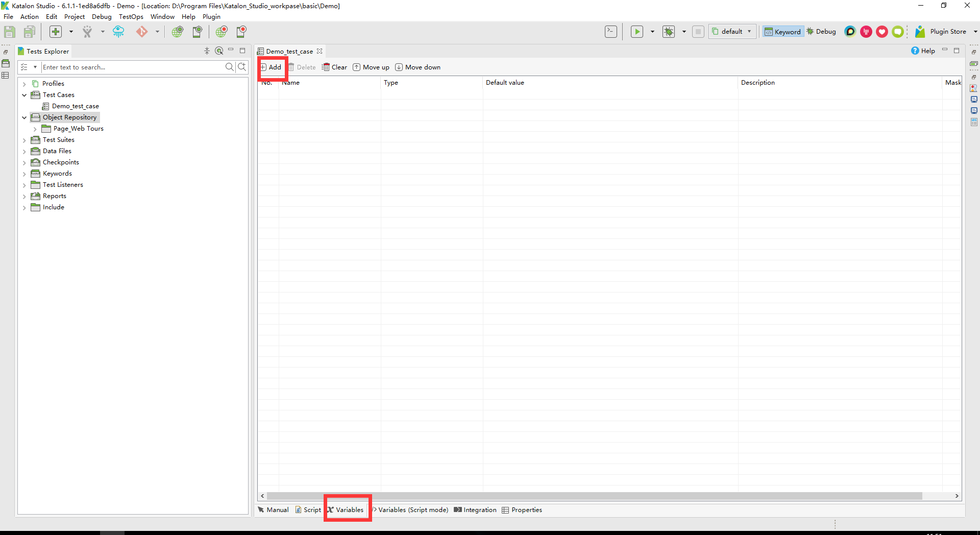Expand the Profiles tree node
This screenshot has height=535, width=980.
click(x=24, y=84)
